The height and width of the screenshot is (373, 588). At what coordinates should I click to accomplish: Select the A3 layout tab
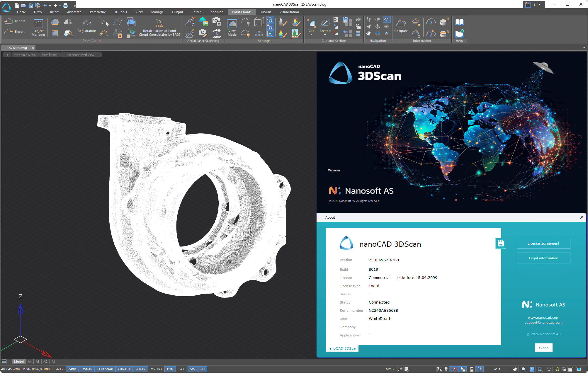tap(38, 362)
